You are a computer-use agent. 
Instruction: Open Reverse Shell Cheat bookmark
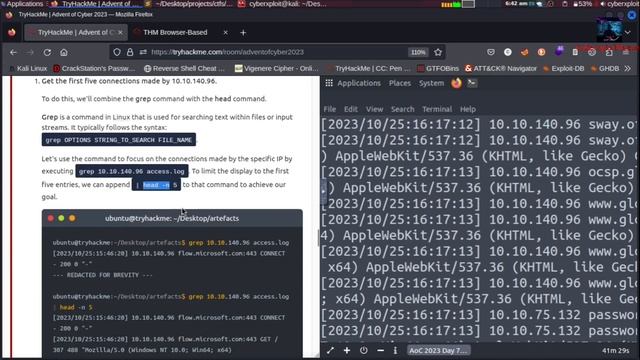coord(184,68)
